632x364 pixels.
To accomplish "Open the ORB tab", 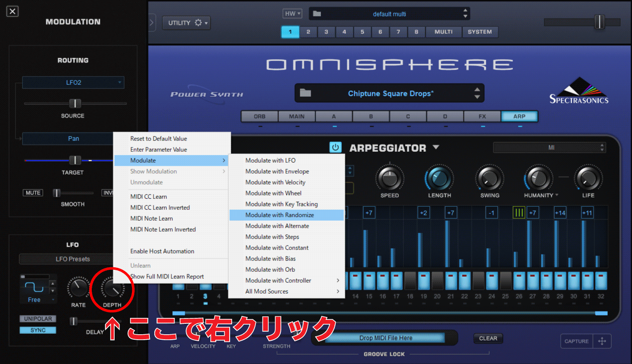I will click(x=259, y=117).
